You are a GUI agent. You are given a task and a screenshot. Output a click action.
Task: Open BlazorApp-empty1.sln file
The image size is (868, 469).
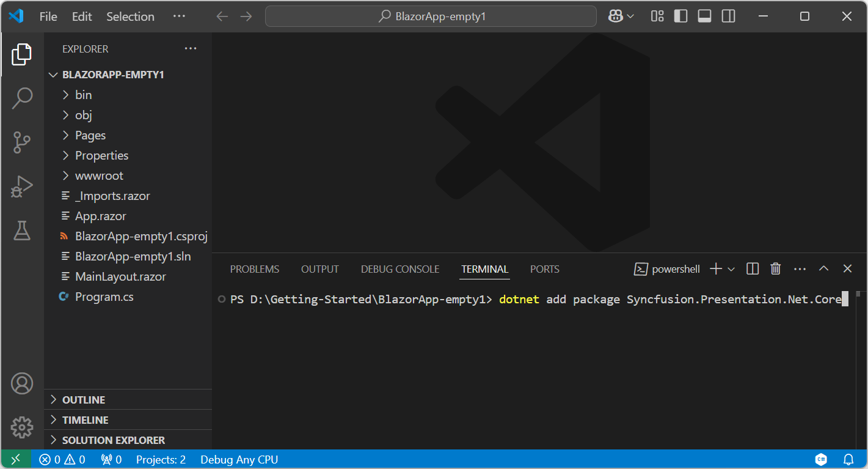point(128,256)
